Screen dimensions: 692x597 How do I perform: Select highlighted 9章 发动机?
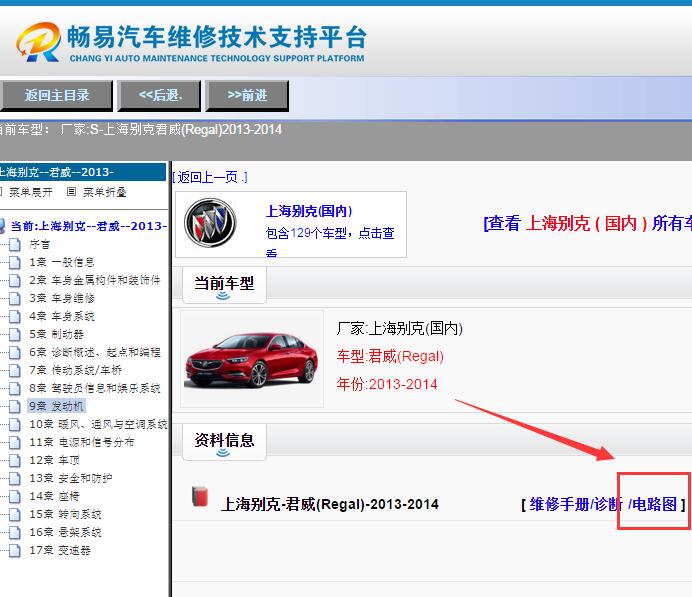pos(56,406)
